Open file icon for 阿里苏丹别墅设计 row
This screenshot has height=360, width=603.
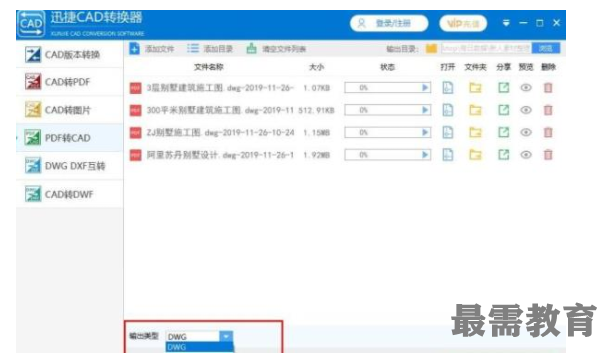pyautogui.click(x=448, y=155)
